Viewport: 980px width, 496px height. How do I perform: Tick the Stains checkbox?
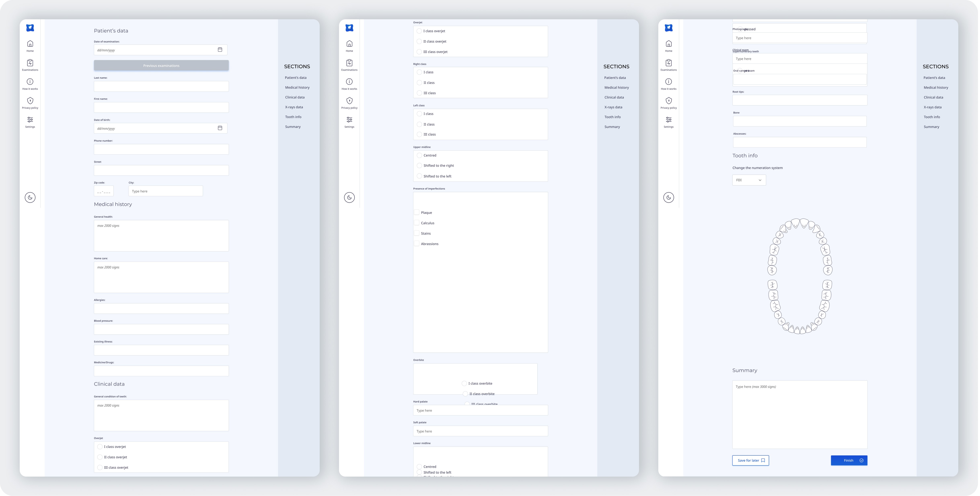point(417,233)
